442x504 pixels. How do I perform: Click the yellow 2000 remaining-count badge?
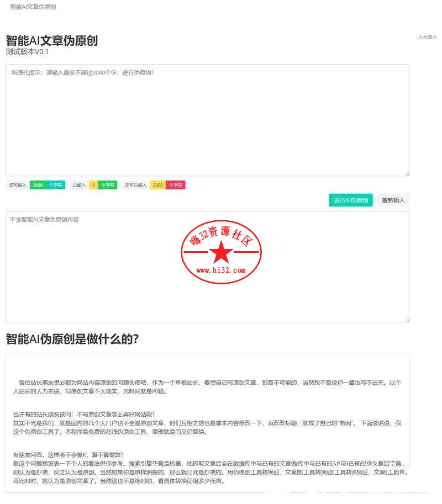(157, 185)
